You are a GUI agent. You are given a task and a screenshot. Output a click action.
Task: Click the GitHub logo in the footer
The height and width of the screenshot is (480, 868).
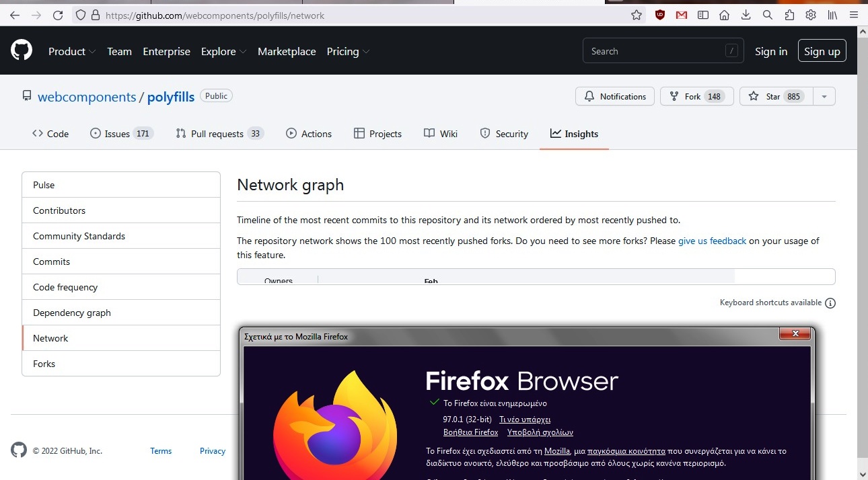(19, 450)
